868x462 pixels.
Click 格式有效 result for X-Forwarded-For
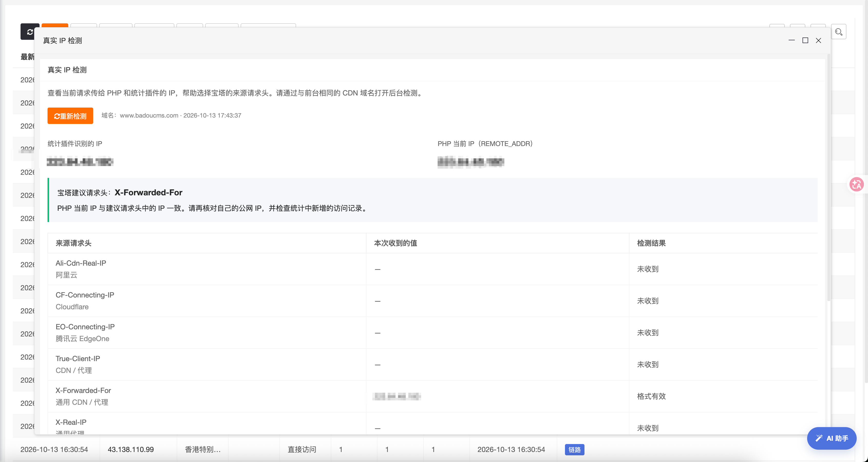pos(651,396)
